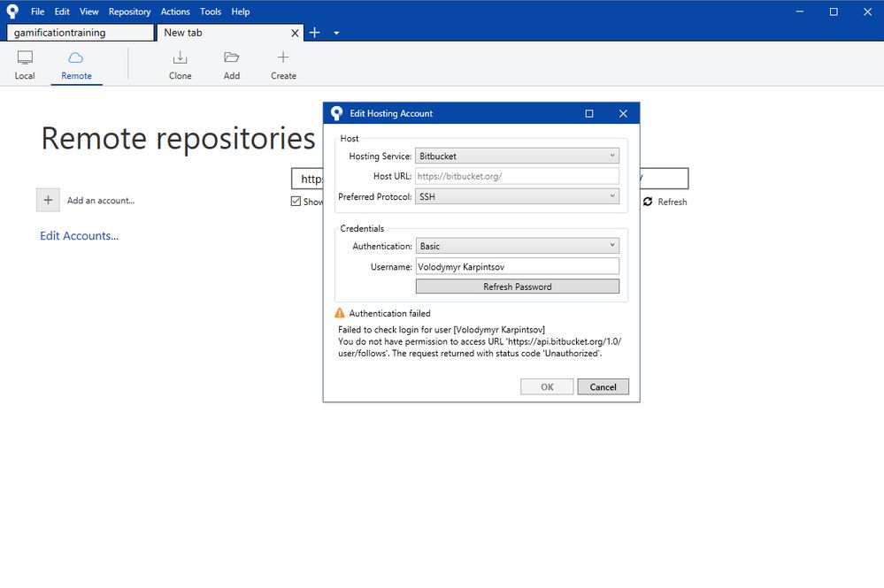This screenshot has height=588, width=884.
Task: Open the Repository menu
Action: [130, 11]
